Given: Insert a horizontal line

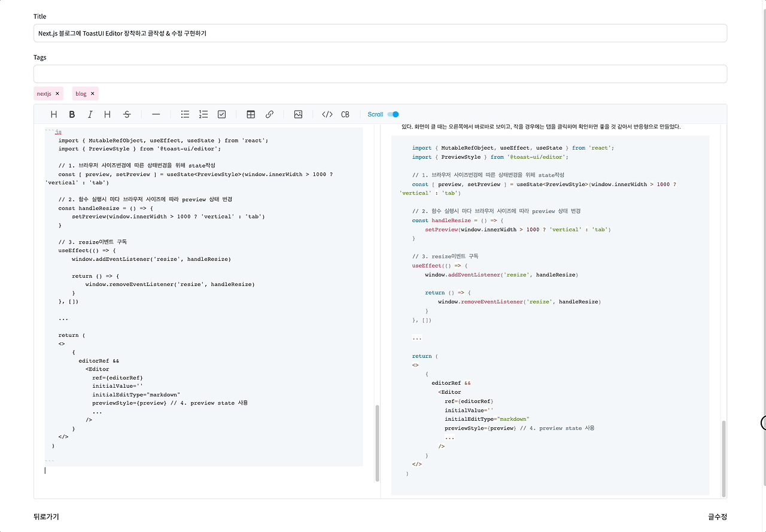Looking at the screenshot, I should pos(156,114).
